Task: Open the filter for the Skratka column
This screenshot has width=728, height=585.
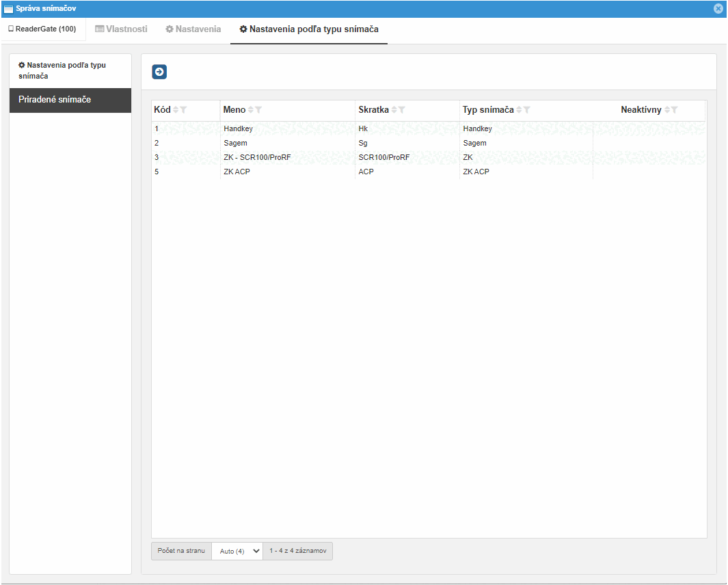Action: (x=402, y=110)
